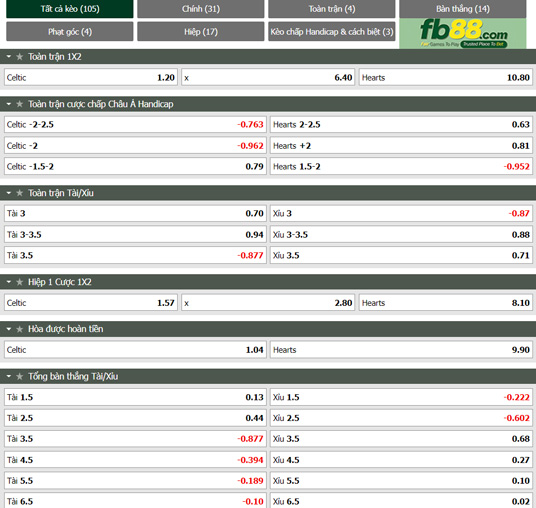Viewport: 536px width, 508px height.
Task: Favorite the Toàn trận Tài/Xỉu section
Action: point(19,193)
